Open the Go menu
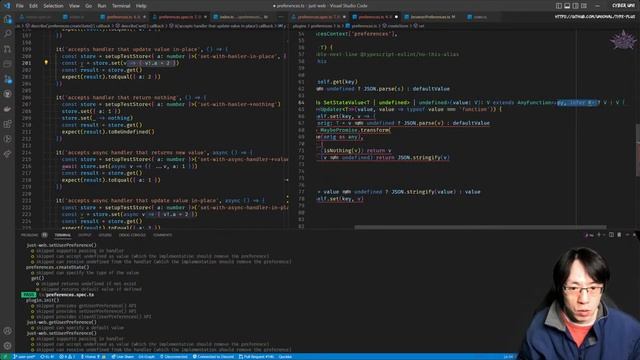Image resolution: width=640 pixels, height=360 pixels. click(89, 6)
